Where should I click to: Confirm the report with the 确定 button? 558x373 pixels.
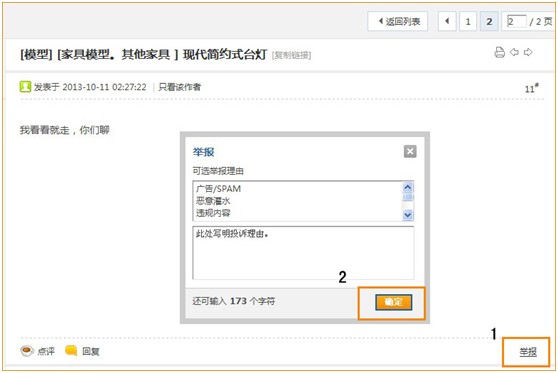pyautogui.click(x=394, y=302)
